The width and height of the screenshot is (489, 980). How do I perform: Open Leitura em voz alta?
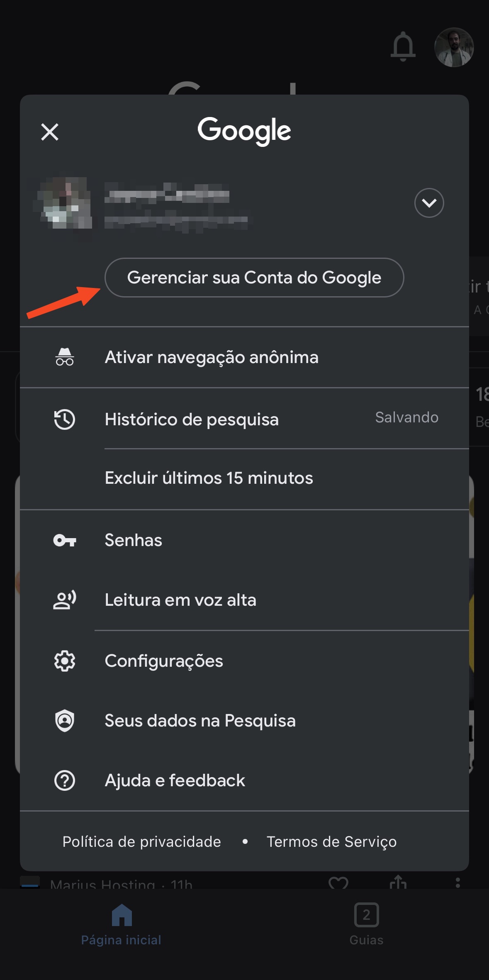pyautogui.click(x=180, y=600)
